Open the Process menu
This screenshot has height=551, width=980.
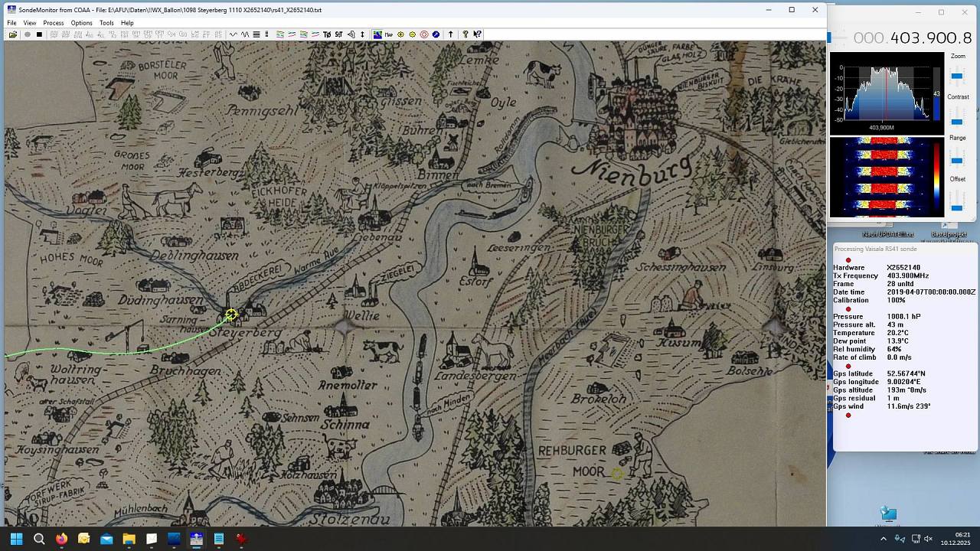coord(54,23)
